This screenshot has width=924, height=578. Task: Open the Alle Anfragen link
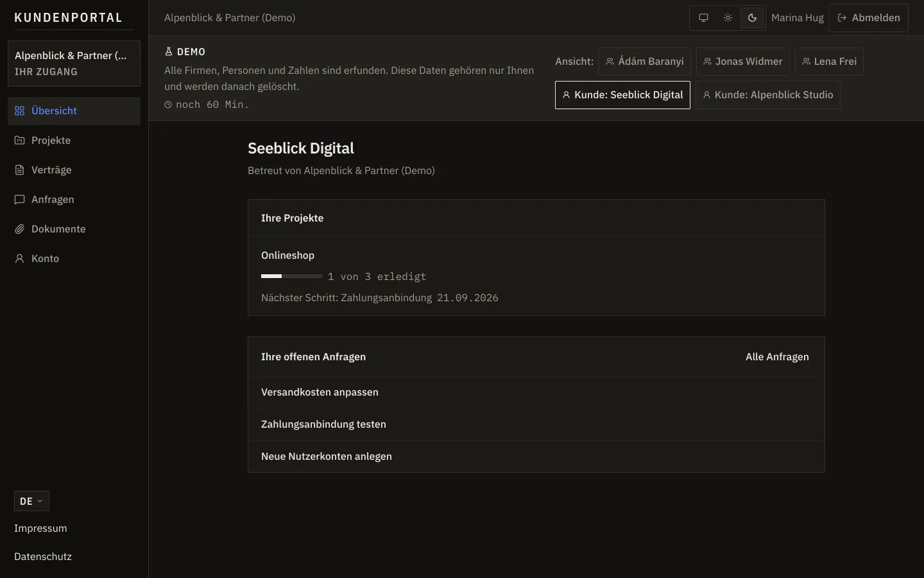tap(777, 357)
